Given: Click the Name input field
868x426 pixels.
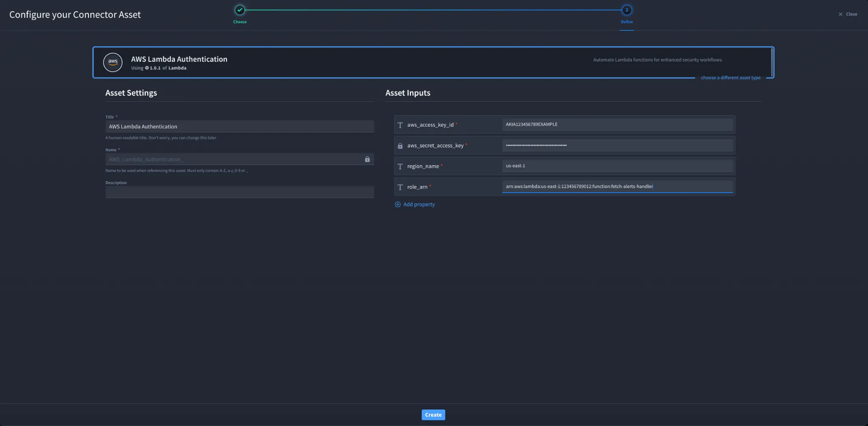Looking at the screenshot, I should [x=239, y=159].
